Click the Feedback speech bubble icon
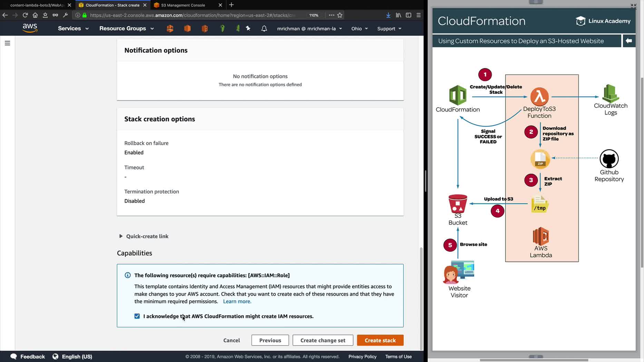Viewport: 644px width, 362px height. coord(13,356)
